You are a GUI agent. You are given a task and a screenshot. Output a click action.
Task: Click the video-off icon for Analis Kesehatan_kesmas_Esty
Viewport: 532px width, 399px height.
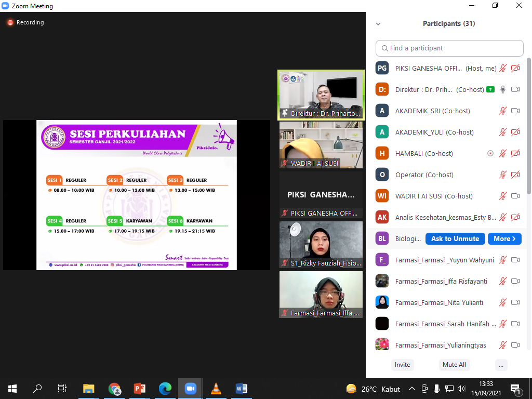(515, 217)
